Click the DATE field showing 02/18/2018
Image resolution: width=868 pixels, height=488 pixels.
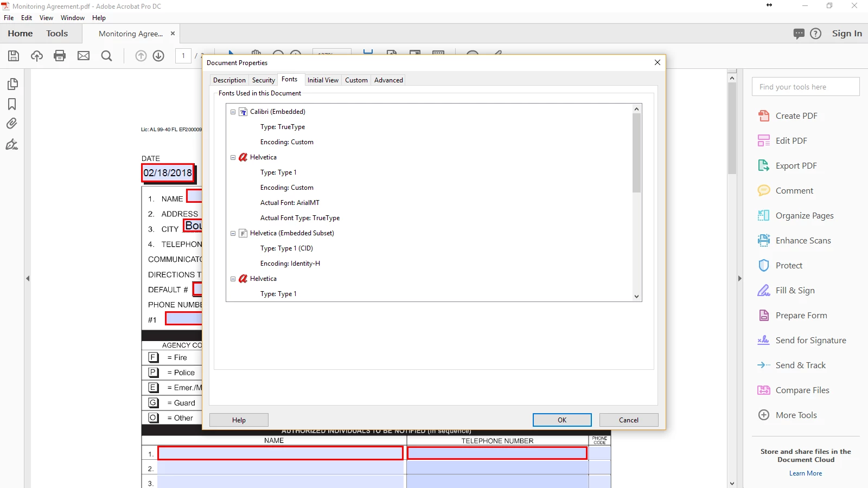168,173
